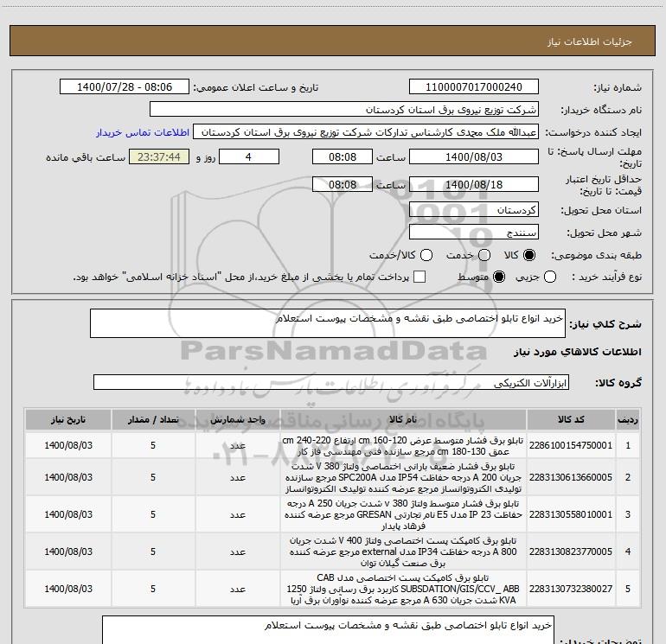Click response deadline date 1400/08/03 field

[x=474, y=157]
